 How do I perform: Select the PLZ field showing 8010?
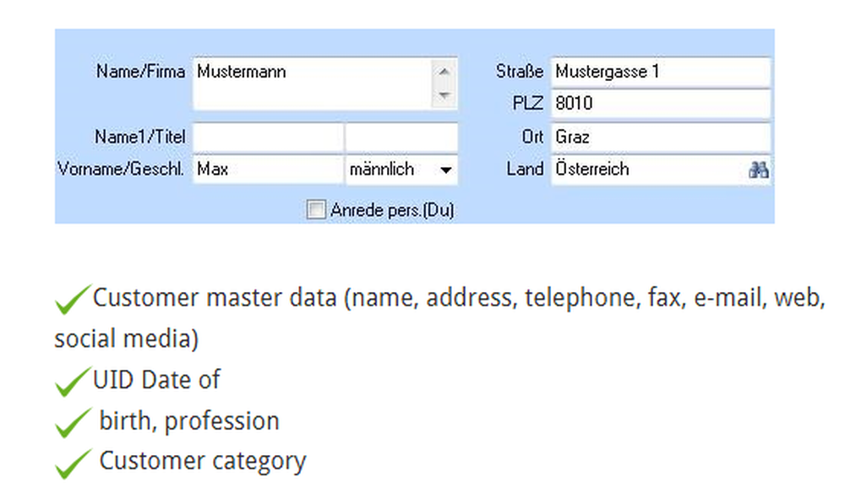click(660, 104)
